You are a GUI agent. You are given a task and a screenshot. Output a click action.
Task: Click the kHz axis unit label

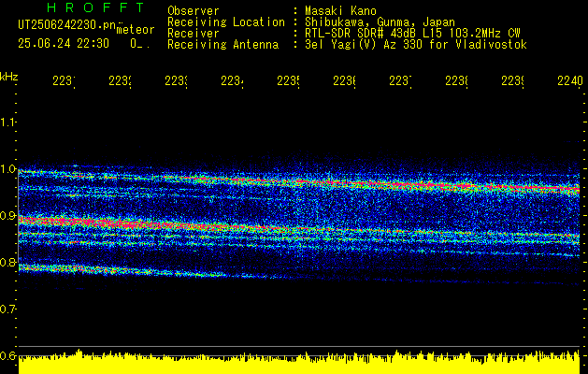click(x=8, y=77)
